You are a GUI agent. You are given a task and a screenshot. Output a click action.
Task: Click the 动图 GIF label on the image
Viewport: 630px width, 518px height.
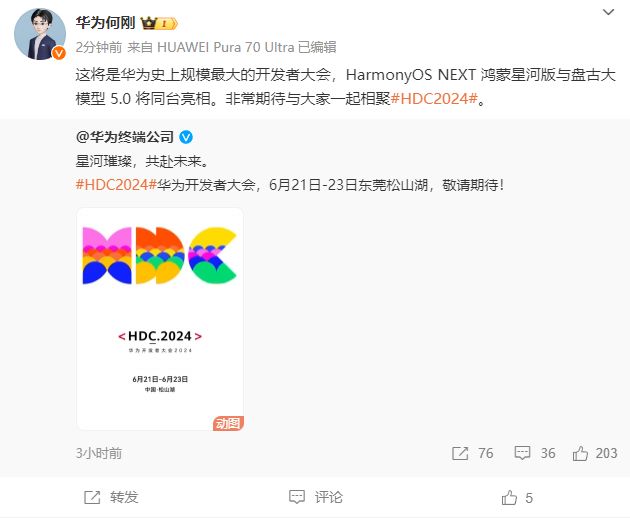click(228, 423)
